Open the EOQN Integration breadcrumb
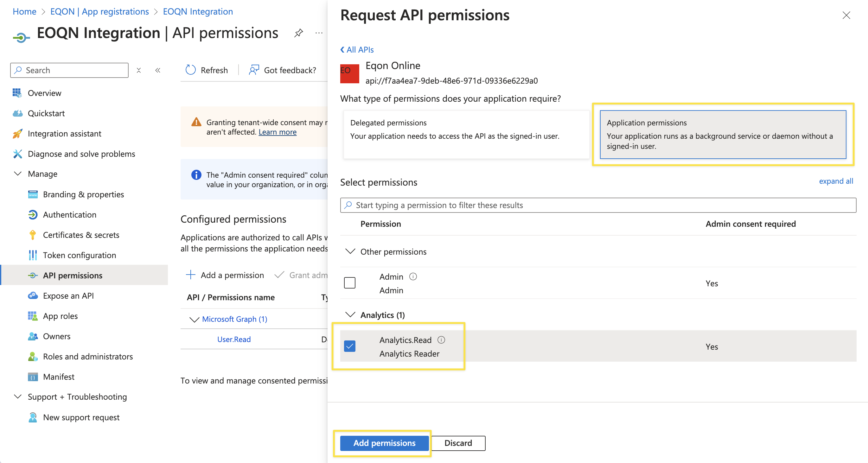 coord(198,11)
